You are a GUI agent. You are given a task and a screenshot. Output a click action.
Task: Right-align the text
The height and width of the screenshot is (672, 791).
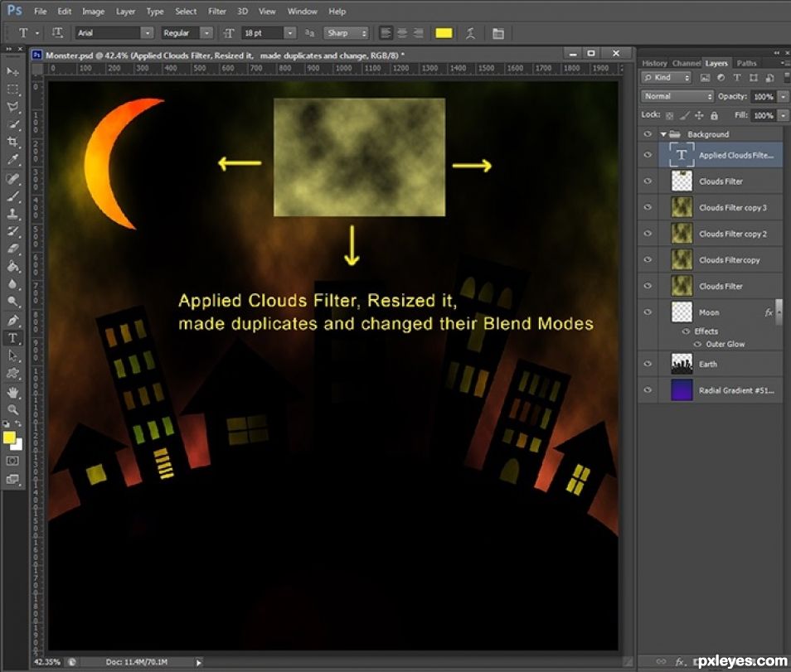coord(418,33)
